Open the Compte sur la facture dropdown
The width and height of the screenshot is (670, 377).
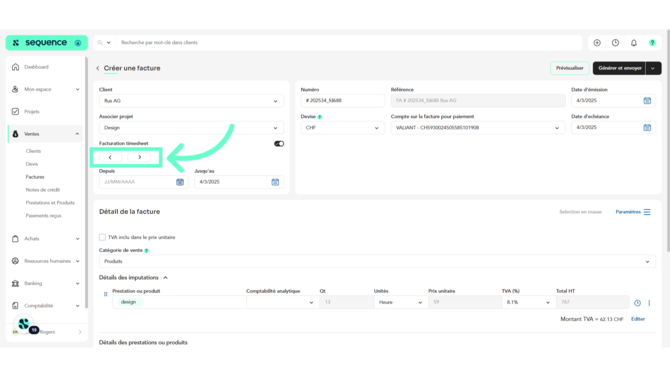[478, 128]
